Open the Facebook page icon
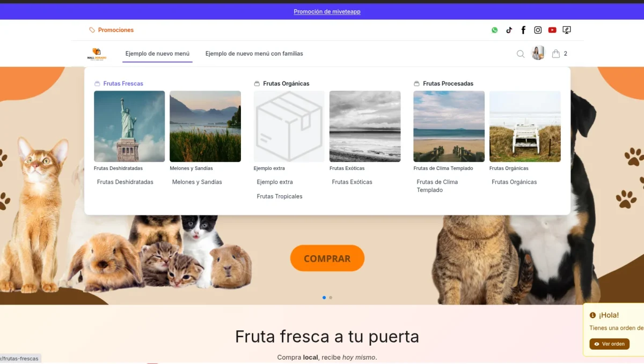644x364 pixels. 523,30
